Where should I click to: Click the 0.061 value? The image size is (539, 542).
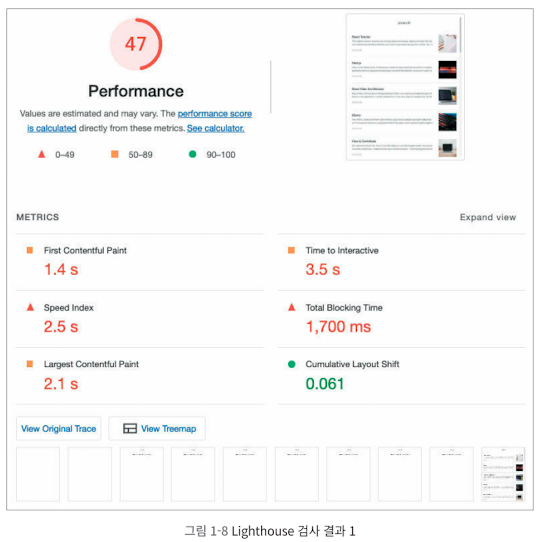pos(325,384)
